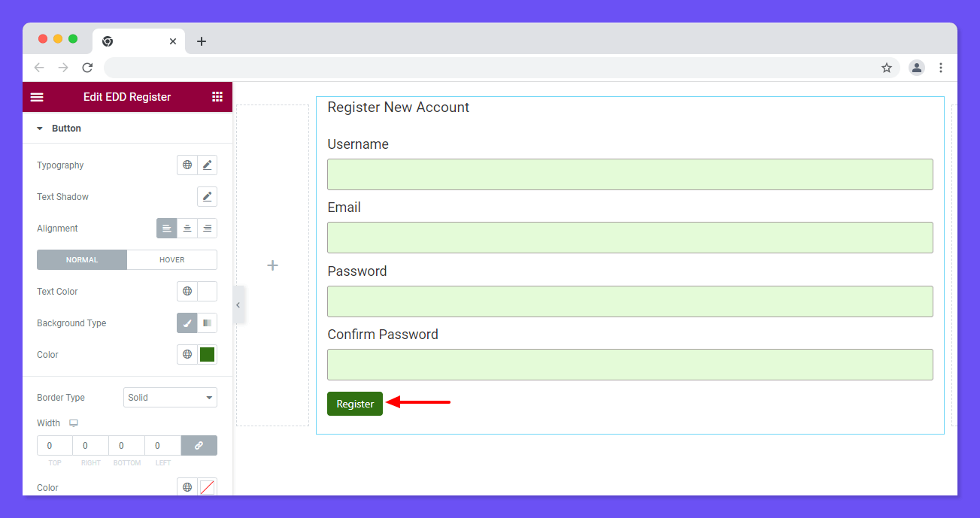Toggle the link values icon for Width
Viewport: 980px width, 518px height.
[199, 445]
